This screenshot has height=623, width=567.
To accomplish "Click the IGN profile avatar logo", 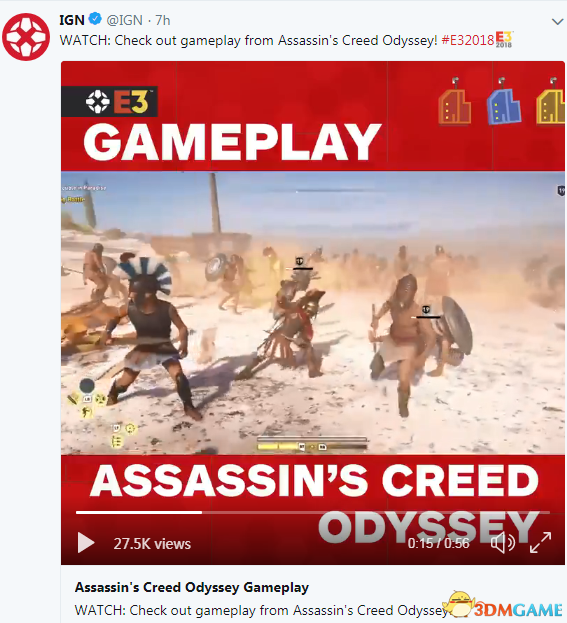I will tap(26, 37).
